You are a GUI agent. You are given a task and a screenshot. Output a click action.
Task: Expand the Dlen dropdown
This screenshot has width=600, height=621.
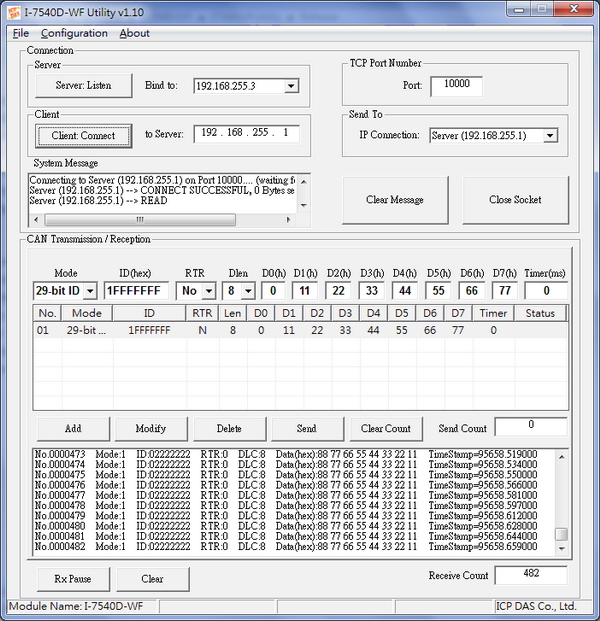tap(248, 291)
